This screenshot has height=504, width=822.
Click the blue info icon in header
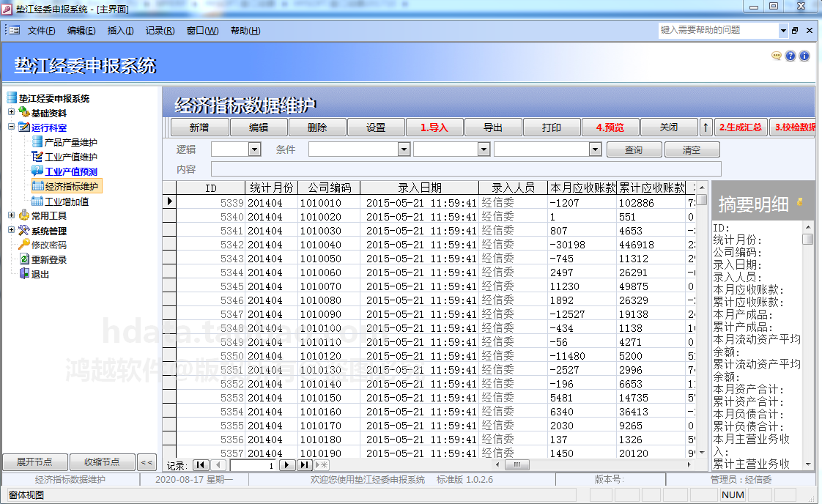(804, 56)
